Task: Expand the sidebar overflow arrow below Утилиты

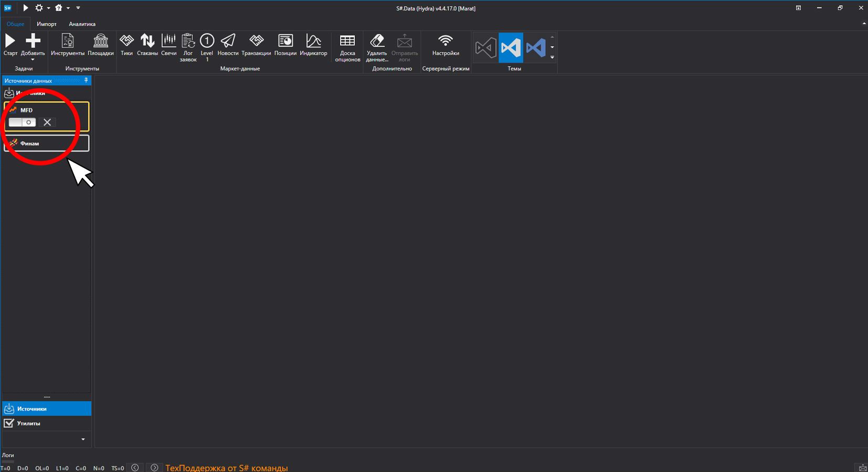Action: 83,439
